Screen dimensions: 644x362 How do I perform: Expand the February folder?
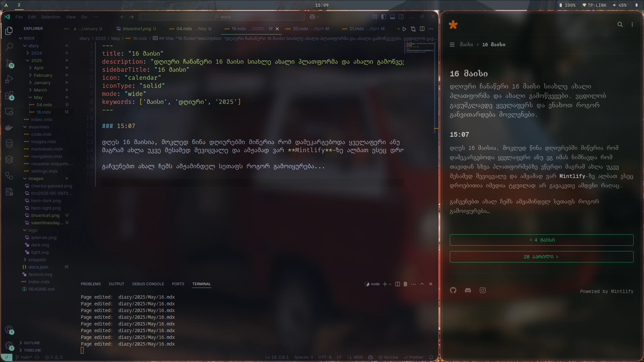pos(43,75)
